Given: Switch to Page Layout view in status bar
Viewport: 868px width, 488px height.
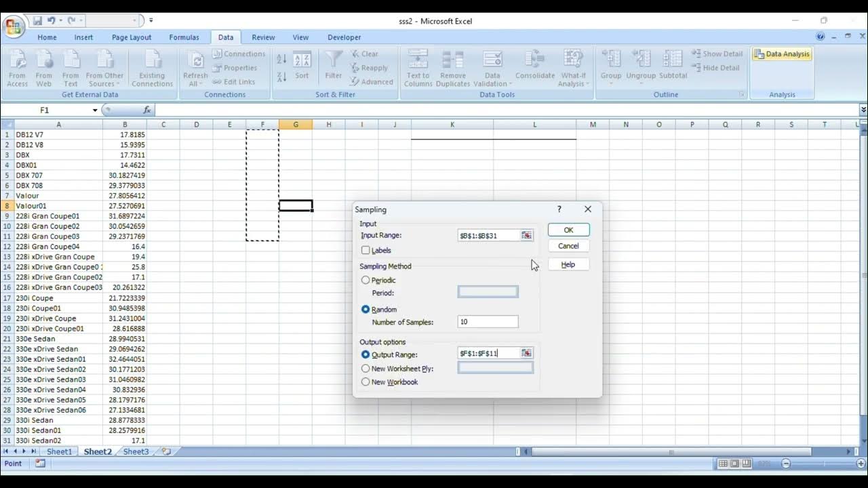Looking at the screenshot, I should [x=734, y=464].
